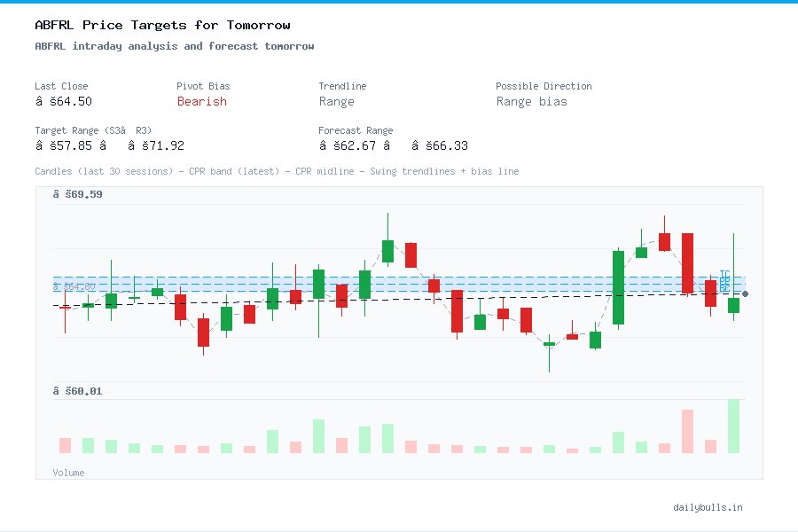Click the 'Volume' label under the bars
Screen dimensions: 798x532
[68, 473]
